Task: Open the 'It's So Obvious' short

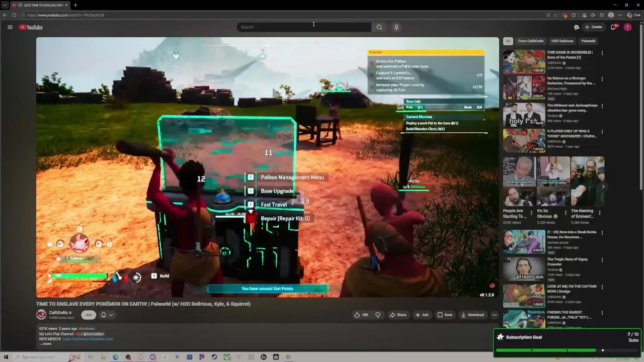Action: click(x=553, y=182)
